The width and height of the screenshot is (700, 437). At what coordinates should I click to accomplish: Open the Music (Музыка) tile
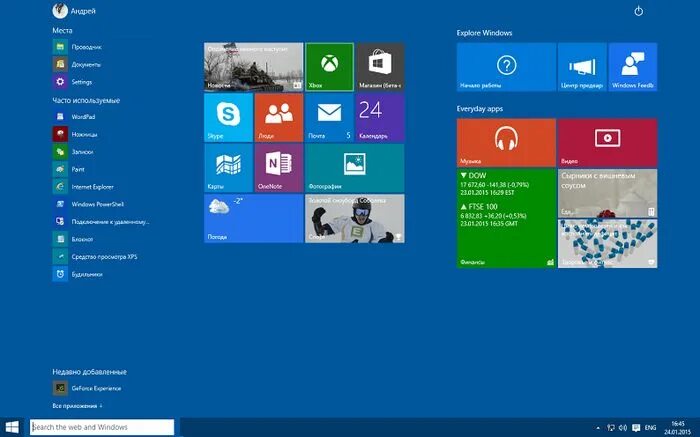pyautogui.click(x=506, y=143)
